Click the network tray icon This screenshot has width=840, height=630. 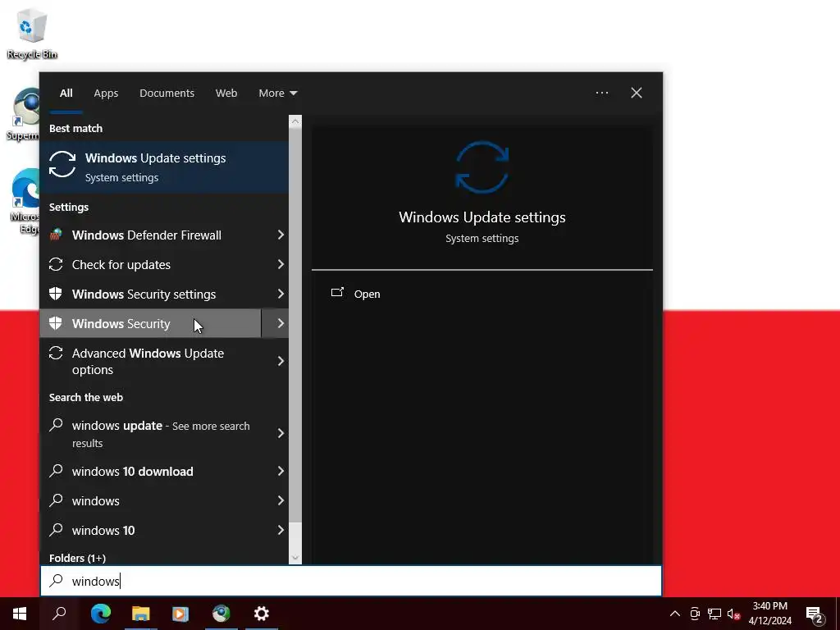(714, 614)
